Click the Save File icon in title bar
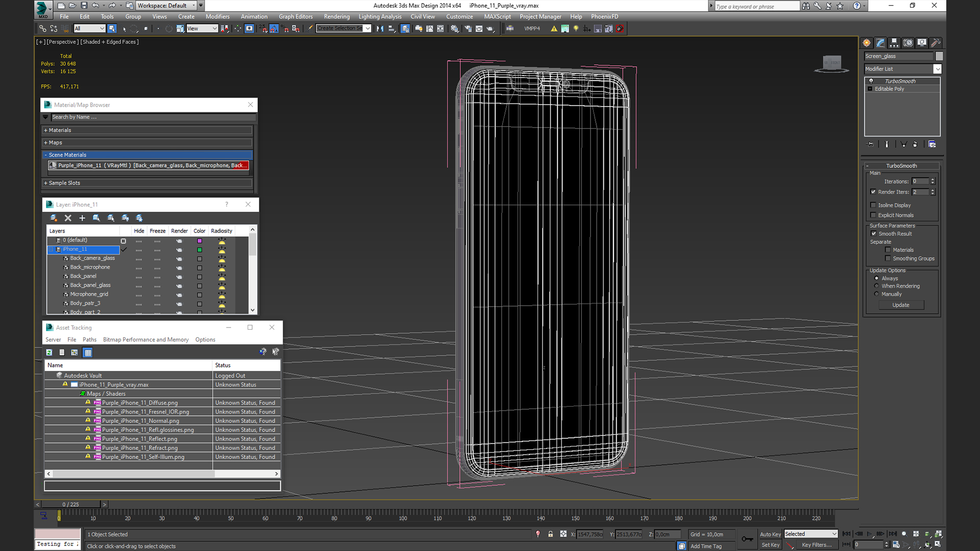980x551 pixels. [x=84, y=6]
